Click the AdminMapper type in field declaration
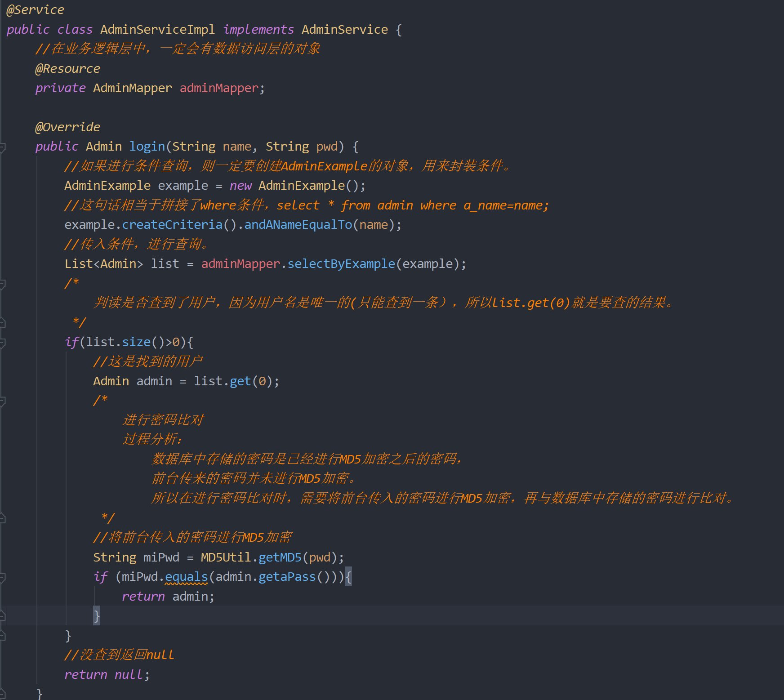 (x=133, y=88)
